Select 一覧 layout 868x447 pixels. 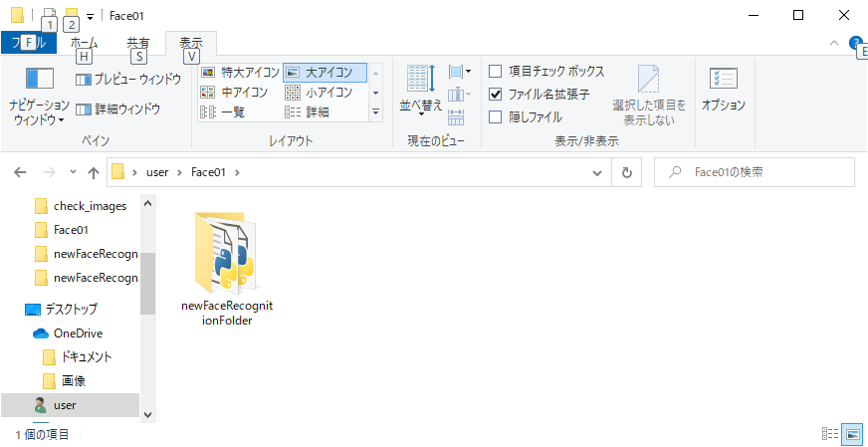coord(224,112)
